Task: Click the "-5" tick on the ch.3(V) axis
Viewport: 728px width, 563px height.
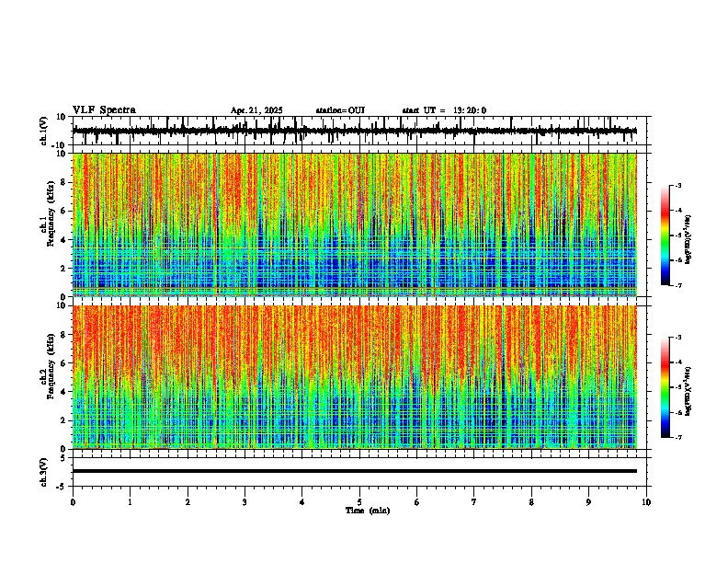Action: [62, 487]
